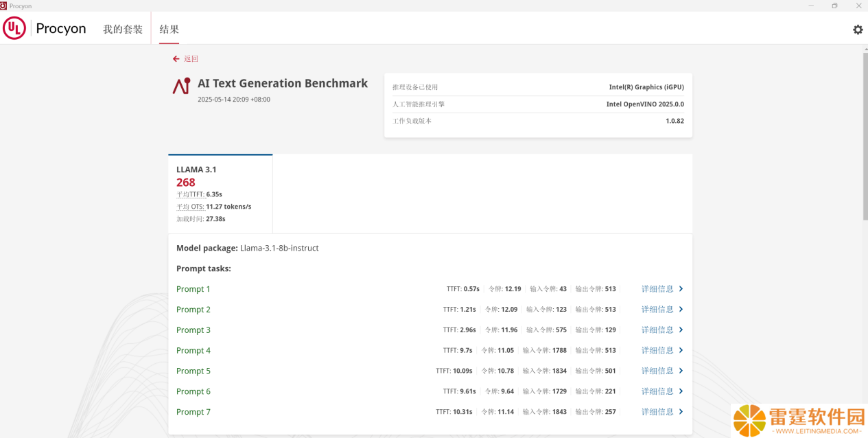Open 详细信息 for Prompt 5
The image size is (868, 438).
[x=657, y=371]
